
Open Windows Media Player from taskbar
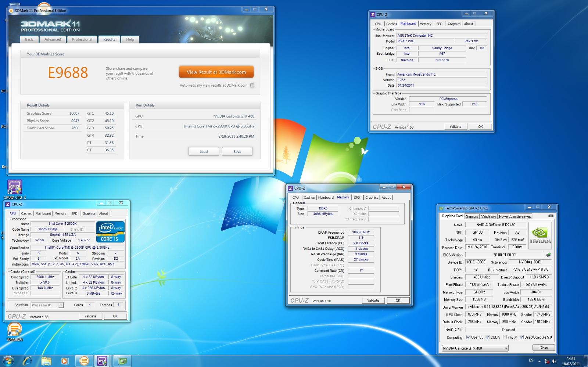(x=64, y=361)
